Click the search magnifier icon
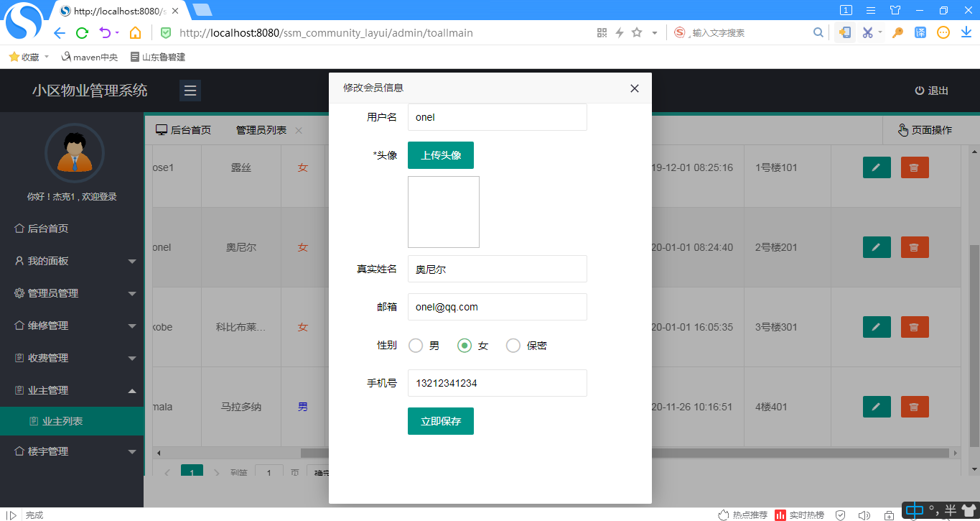 [818, 33]
